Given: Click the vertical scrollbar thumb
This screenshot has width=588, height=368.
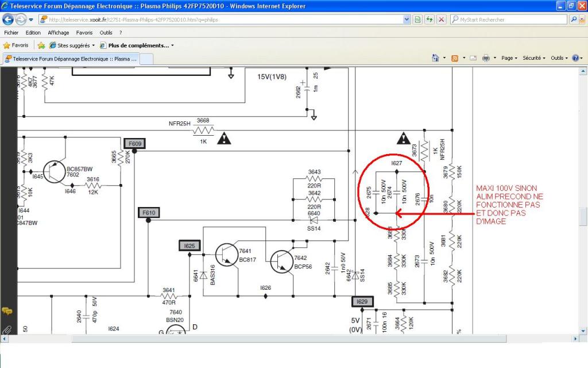Looking at the screenshot, I should coord(583,217).
